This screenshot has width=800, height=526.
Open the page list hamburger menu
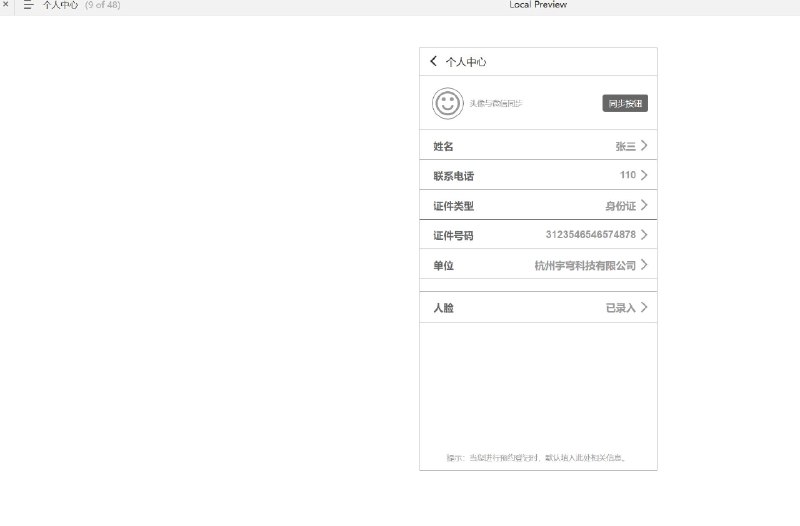pos(29,5)
